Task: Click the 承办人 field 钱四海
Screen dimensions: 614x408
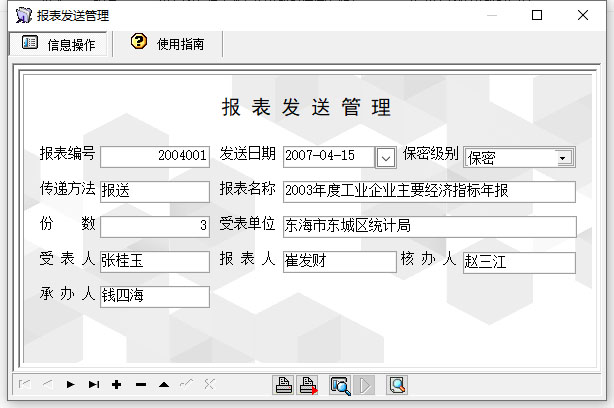Action: 155,297
